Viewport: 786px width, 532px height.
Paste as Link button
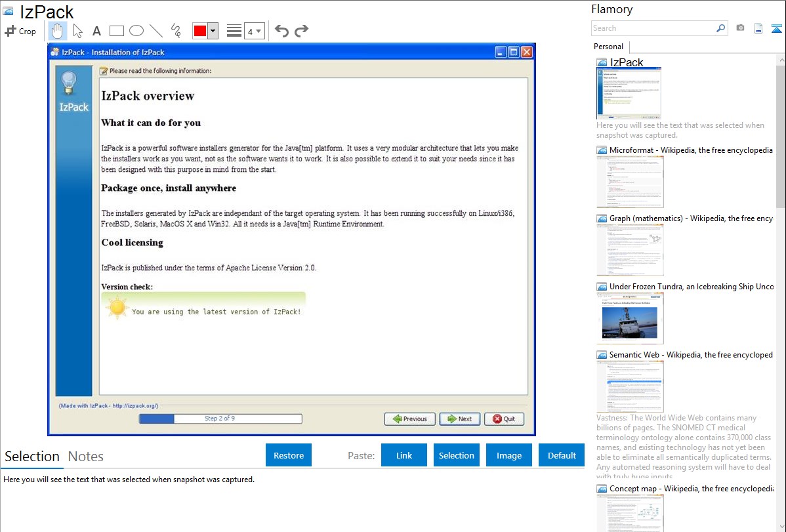click(404, 455)
